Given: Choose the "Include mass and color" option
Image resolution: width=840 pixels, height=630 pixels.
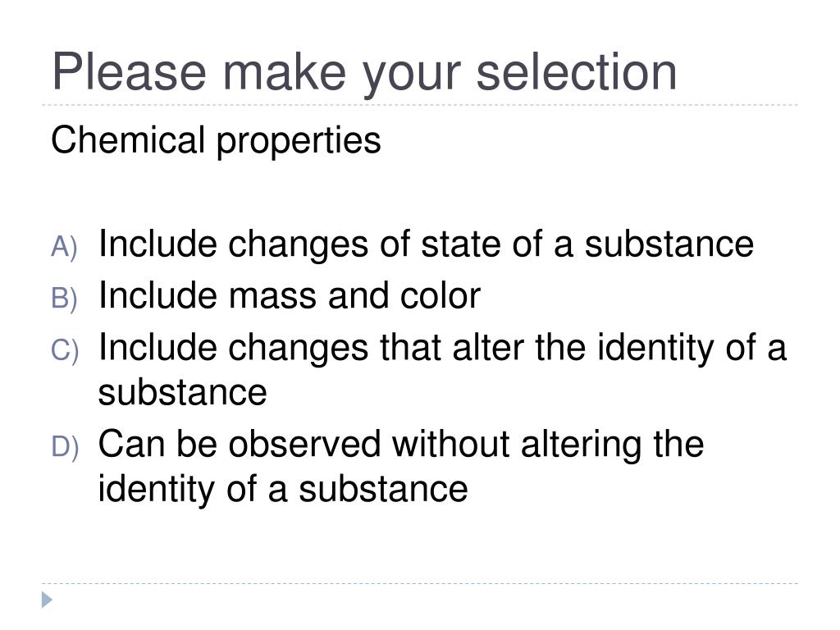Looking at the screenshot, I should (290, 296).
